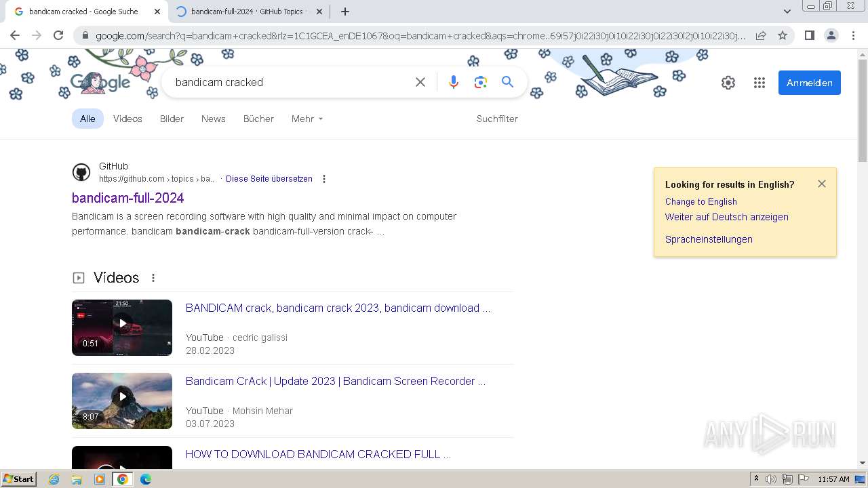
Task: Play the 8:07 mountain video thumbnail
Action: (x=122, y=401)
